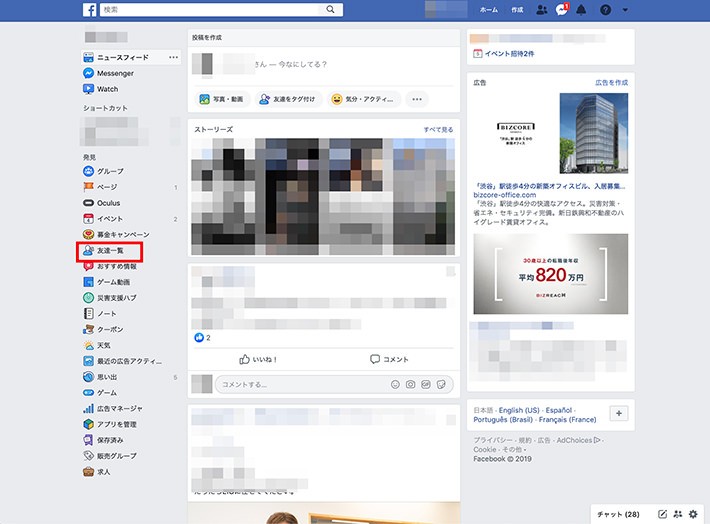The width and height of the screenshot is (710, 524).
Task: Click the notifications bell icon
Action: [x=582, y=10]
